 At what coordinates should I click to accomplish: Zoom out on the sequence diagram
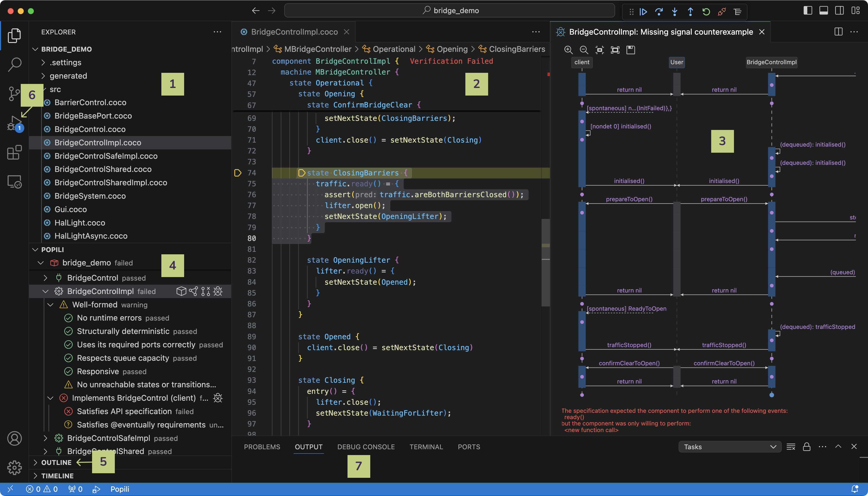click(584, 50)
